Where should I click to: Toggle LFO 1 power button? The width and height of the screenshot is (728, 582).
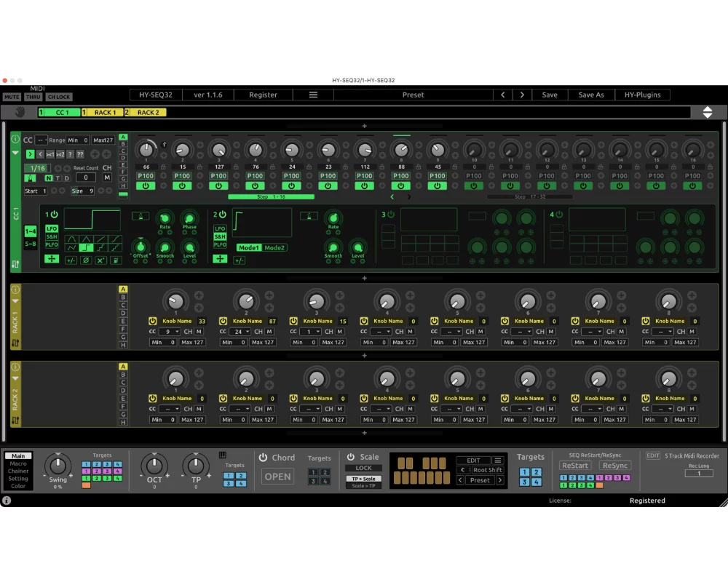(55, 215)
